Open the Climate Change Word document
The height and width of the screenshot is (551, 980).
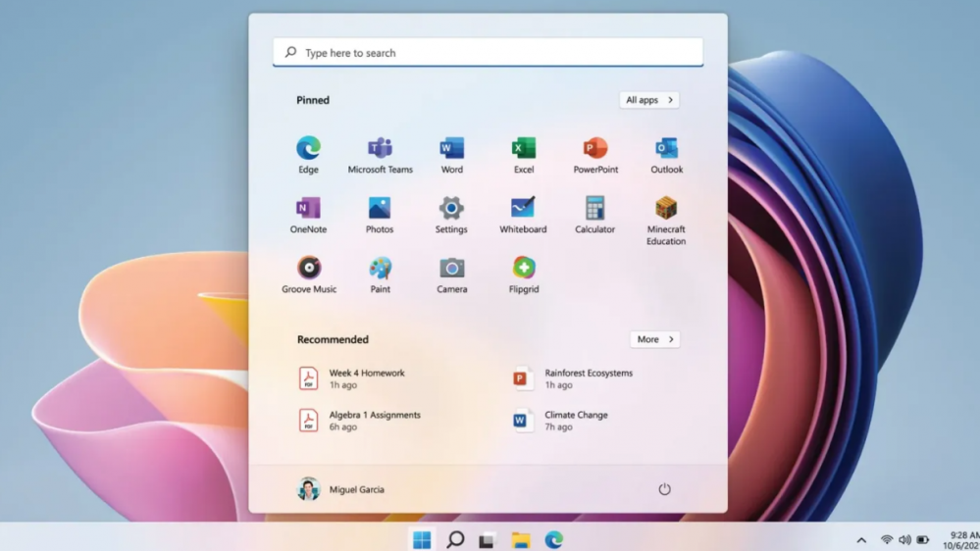click(559, 421)
